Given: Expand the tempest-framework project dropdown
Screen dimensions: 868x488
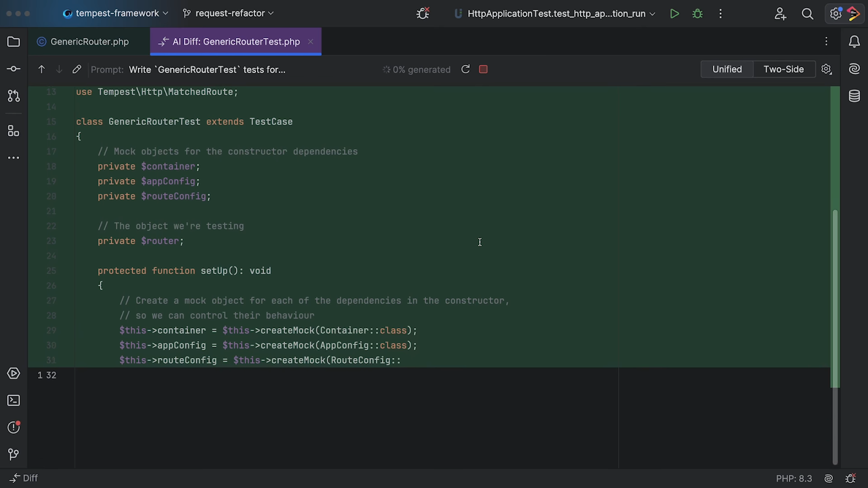Looking at the screenshot, I should 116,14.
